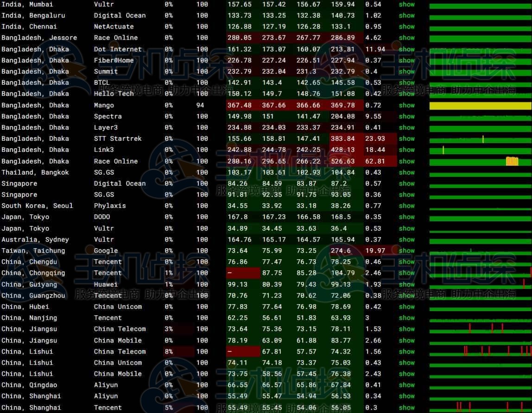Open 'show' for South Korea, Seoul Phylaxis
This screenshot has height=413, width=532.
click(406, 206)
